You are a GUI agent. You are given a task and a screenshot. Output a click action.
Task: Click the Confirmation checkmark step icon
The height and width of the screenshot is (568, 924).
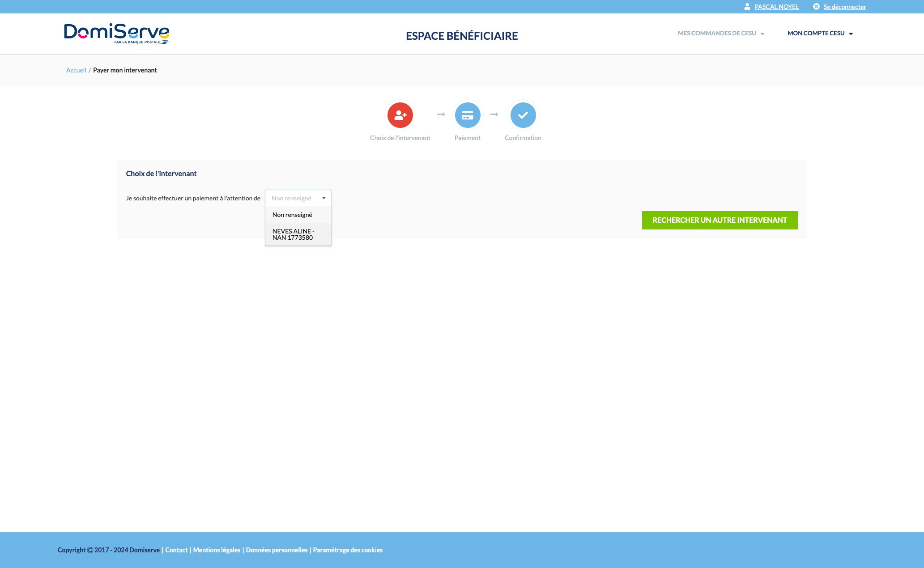pos(523,115)
